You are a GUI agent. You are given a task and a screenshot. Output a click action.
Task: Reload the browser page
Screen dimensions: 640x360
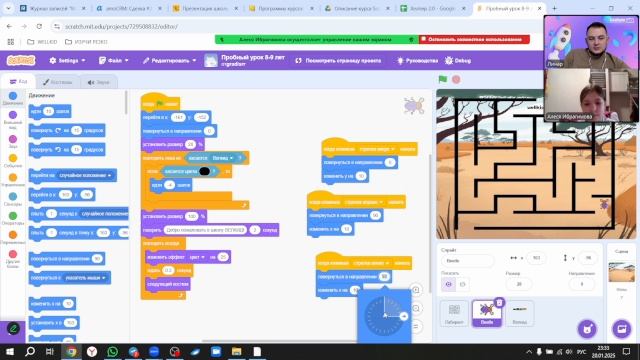39,26
